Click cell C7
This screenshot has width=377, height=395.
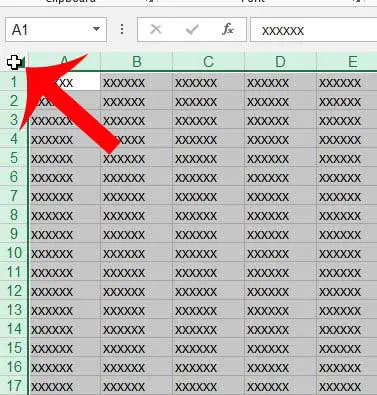[208, 196]
